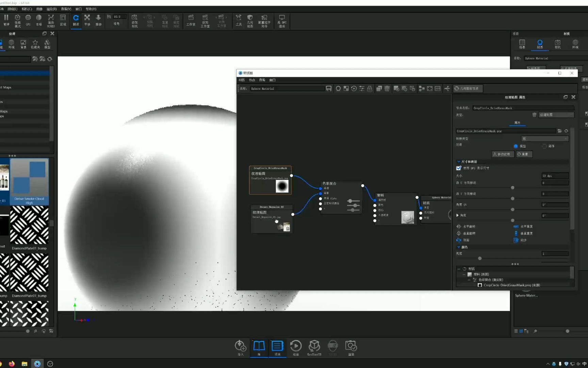
Task: Click the KeyShotXR icon in bottom bar
Action: coord(314,348)
